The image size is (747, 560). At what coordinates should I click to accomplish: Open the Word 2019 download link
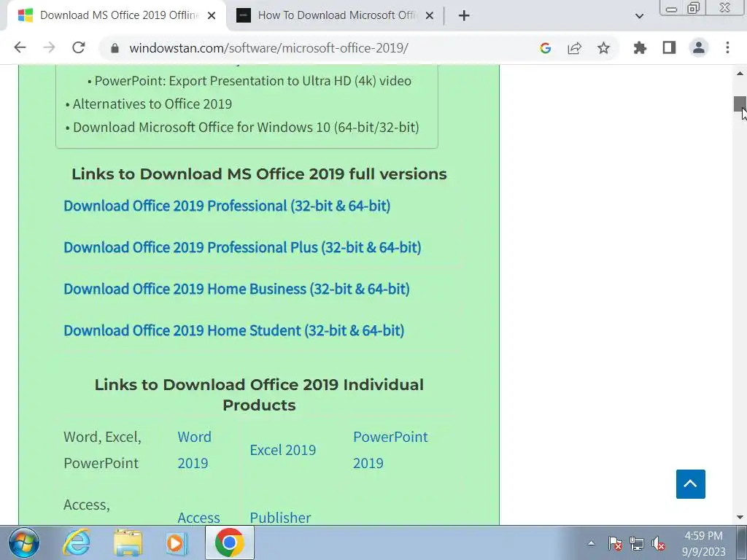194,449
